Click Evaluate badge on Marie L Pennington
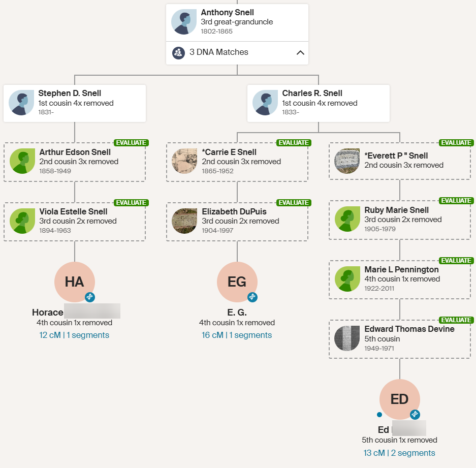Viewport: 476px width, 468px height. click(x=456, y=261)
